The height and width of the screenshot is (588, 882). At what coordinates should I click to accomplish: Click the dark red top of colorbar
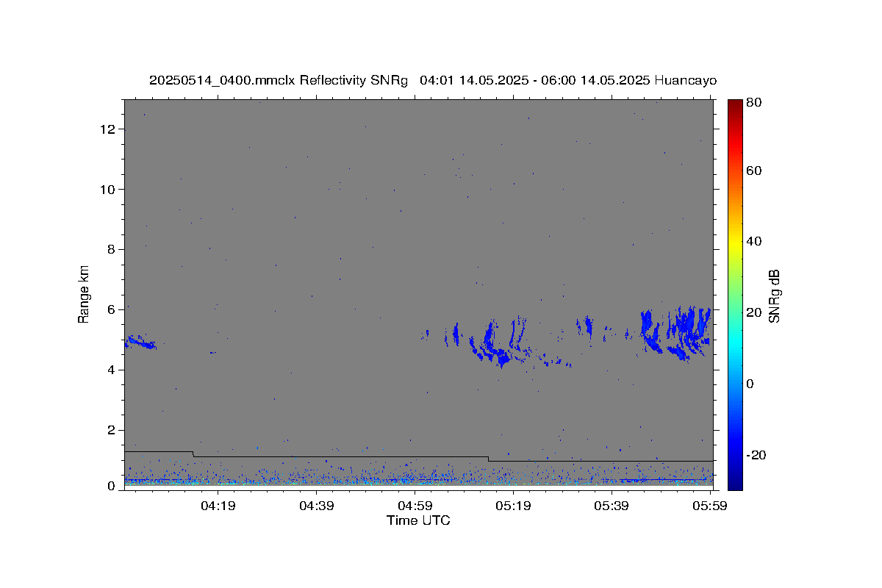735,104
